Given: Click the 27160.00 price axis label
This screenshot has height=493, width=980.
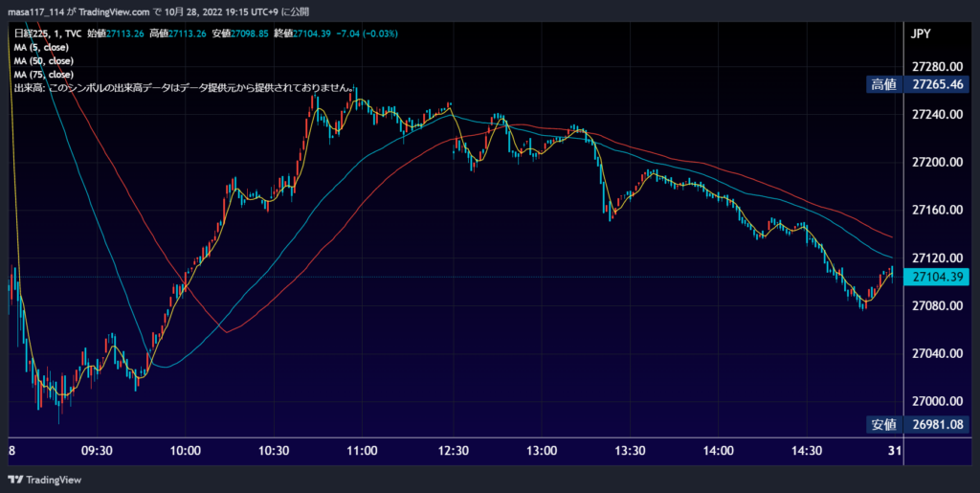Looking at the screenshot, I should tap(937, 210).
